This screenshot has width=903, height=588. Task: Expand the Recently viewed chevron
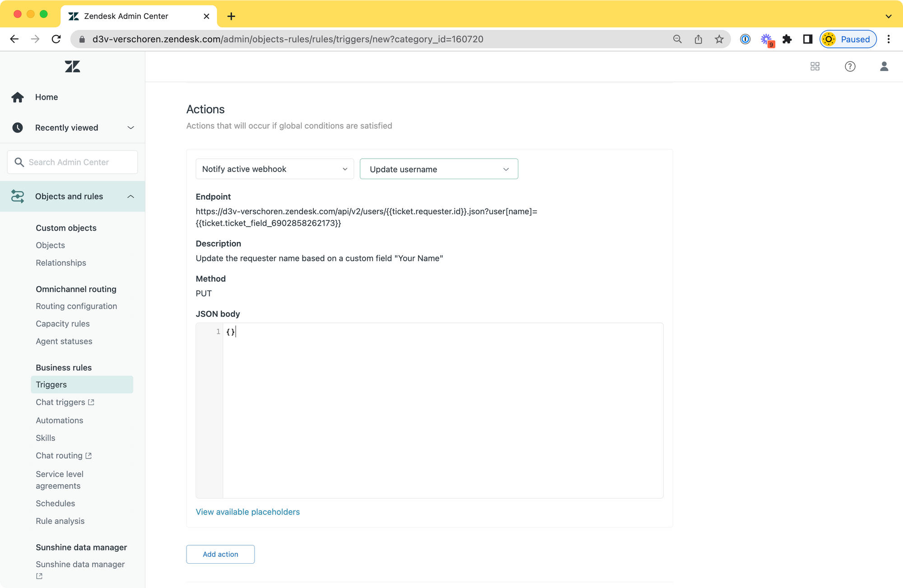(130, 128)
